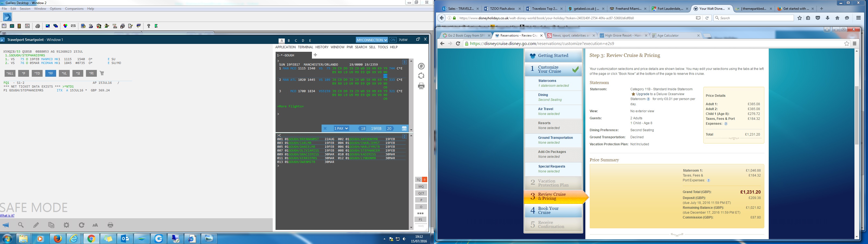Toggle the ON connection switch in Smartpoint
The image size is (868, 244).
[x=392, y=40]
